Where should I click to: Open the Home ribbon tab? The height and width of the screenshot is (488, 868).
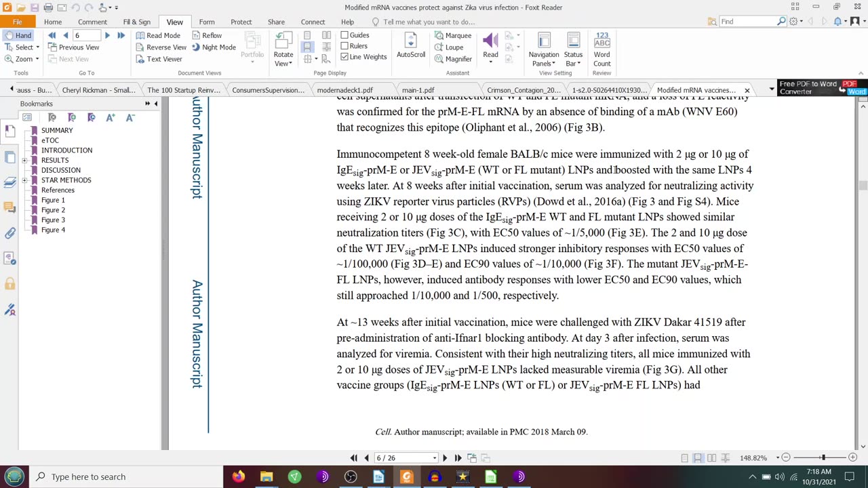click(x=53, y=22)
